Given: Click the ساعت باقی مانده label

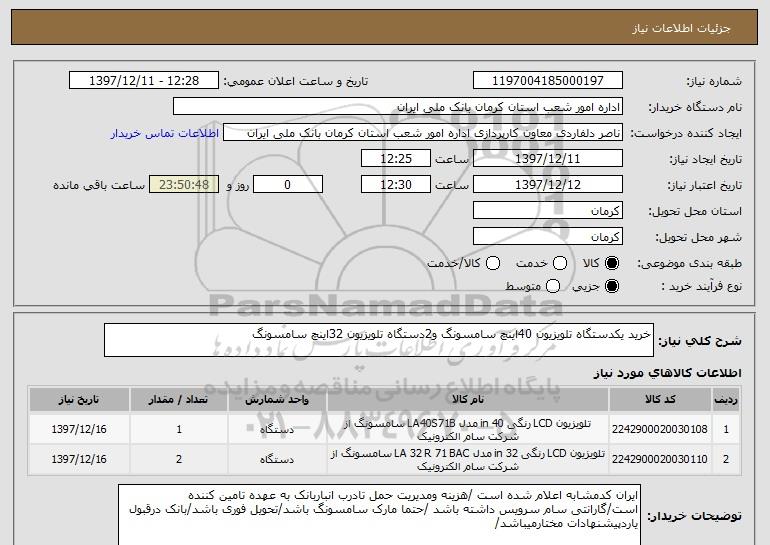Looking at the screenshot, I should (99, 185).
